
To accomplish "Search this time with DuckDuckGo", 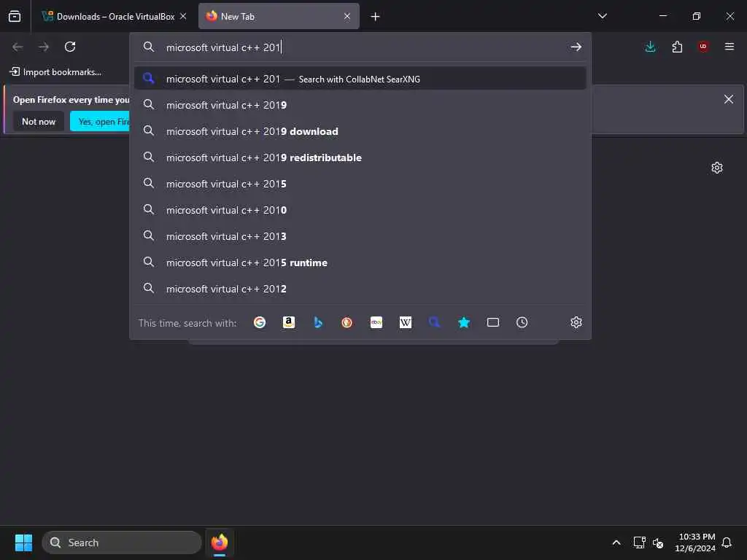I will pos(347,322).
